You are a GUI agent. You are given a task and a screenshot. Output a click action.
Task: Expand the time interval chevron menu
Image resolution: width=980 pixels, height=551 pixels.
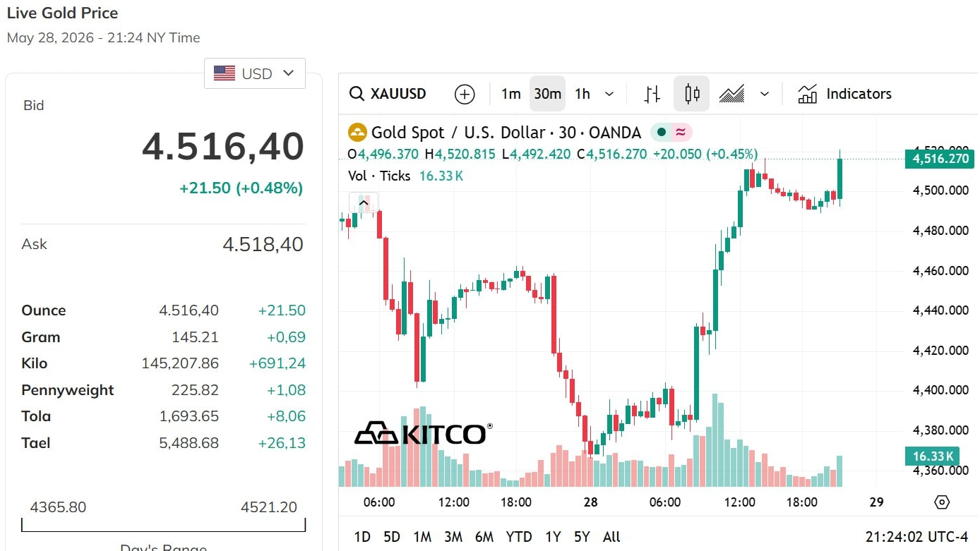[x=610, y=94]
